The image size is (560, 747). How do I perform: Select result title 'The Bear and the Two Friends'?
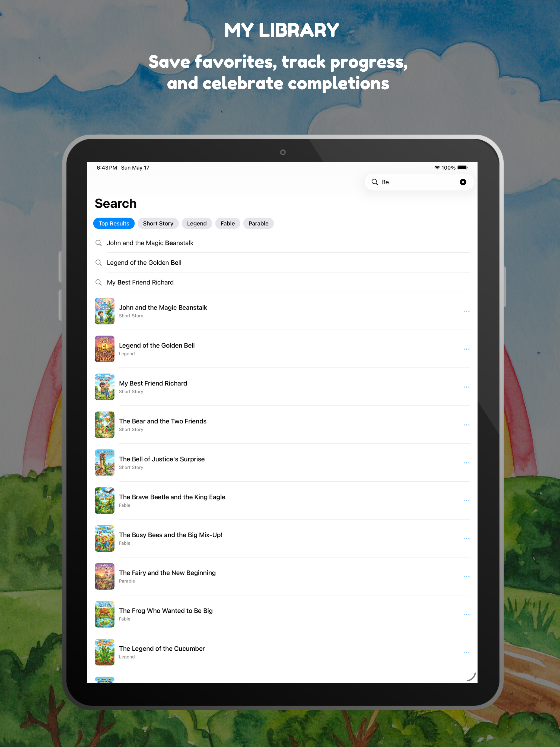coord(163,421)
